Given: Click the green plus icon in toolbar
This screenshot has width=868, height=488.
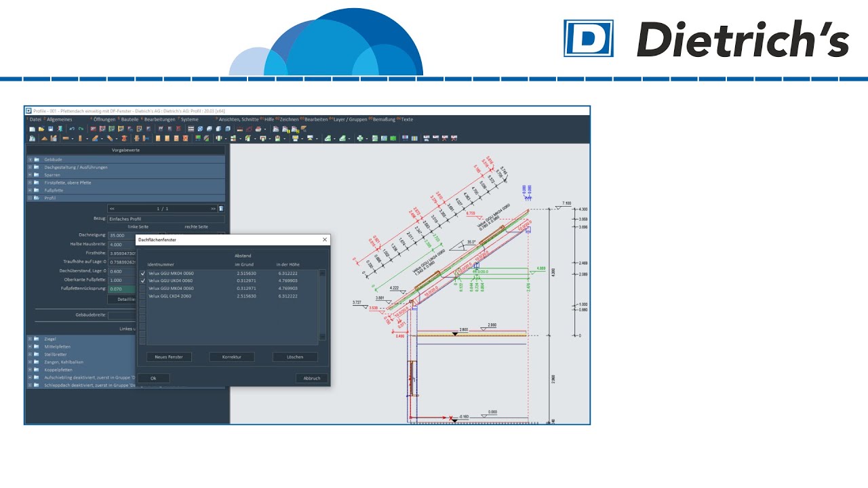Looking at the screenshot, I should [x=360, y=138].
